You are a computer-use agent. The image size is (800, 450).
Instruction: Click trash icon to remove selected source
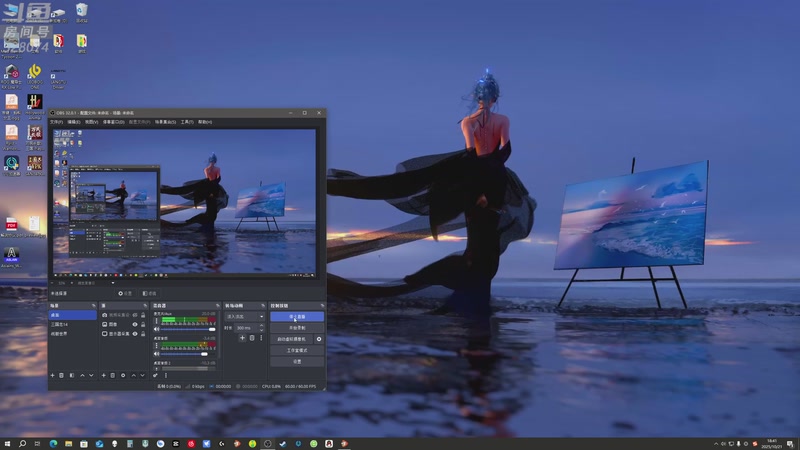click(113, 376)
